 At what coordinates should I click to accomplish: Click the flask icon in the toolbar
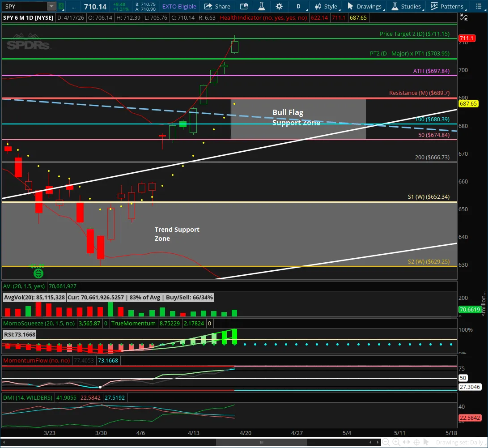pos(261,6)
